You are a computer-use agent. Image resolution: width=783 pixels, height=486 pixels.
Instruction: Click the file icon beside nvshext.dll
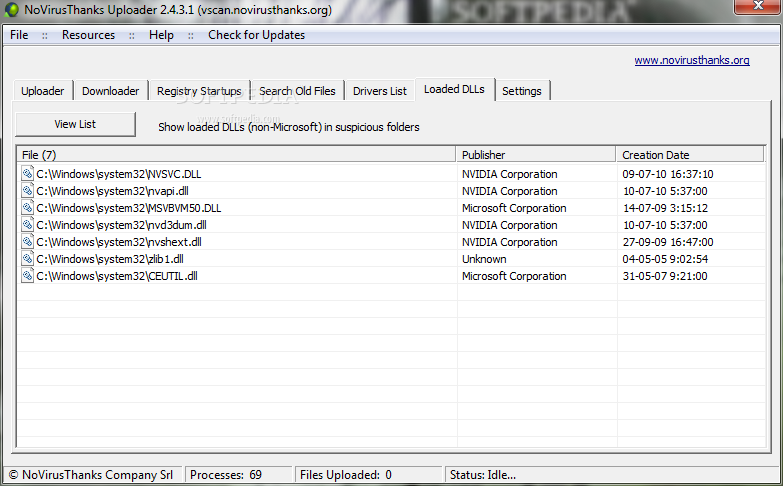27,242
